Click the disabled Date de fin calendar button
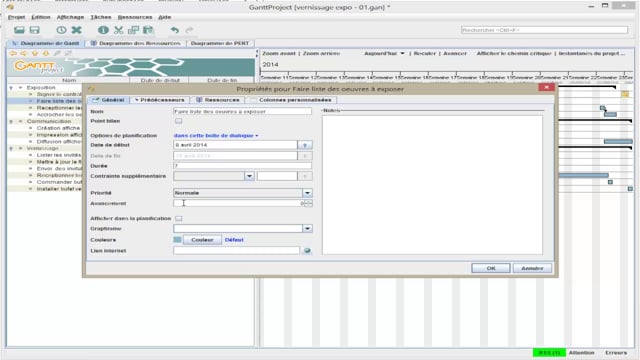The image size is (640, 360). point(305,156)
